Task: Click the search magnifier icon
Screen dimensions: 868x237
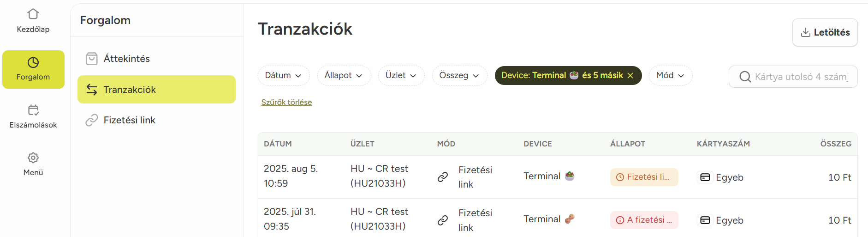Action: [745, 77]
